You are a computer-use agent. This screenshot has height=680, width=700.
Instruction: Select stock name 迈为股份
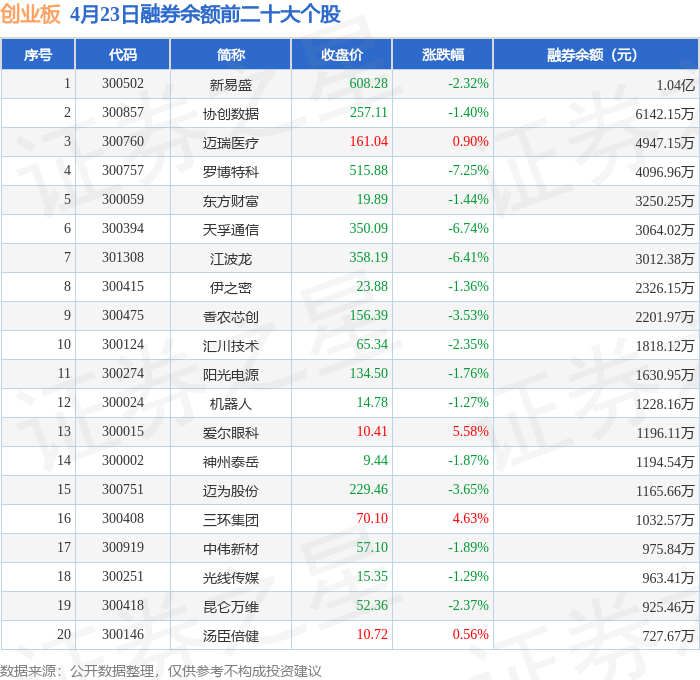231,491
